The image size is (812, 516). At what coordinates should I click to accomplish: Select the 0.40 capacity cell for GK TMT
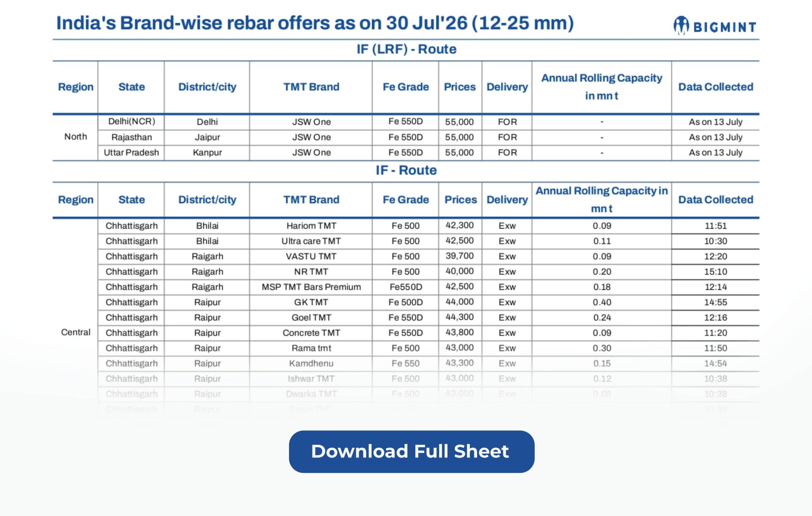pos(602,302)
